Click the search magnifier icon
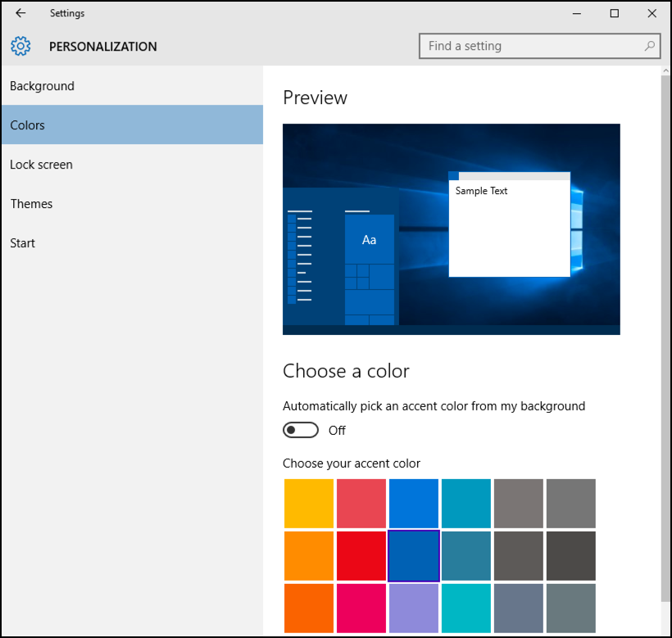 648,46
